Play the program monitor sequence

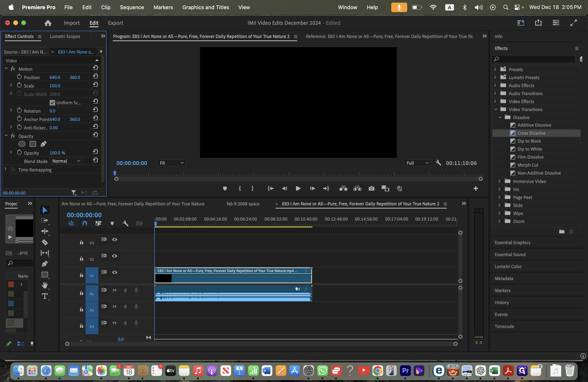point(298,189)
